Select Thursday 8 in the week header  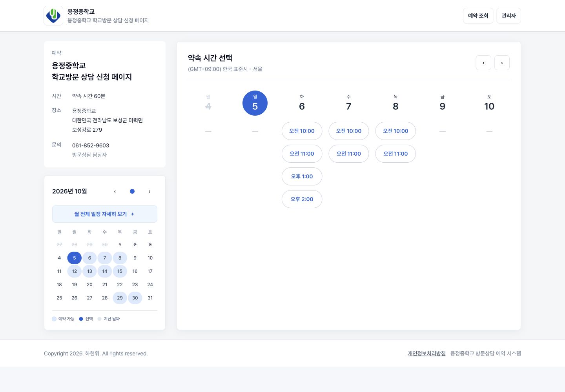click(x=395, y=103)
